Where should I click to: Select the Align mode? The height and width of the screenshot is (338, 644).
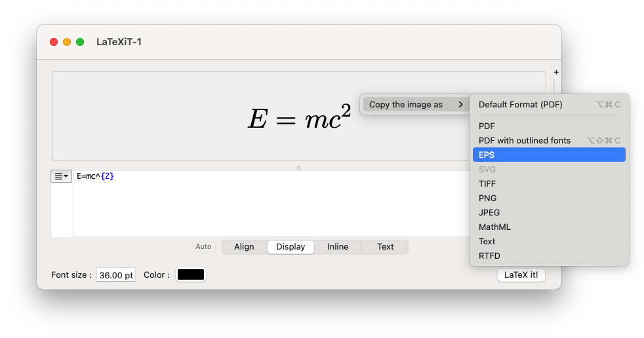(244, 247)
